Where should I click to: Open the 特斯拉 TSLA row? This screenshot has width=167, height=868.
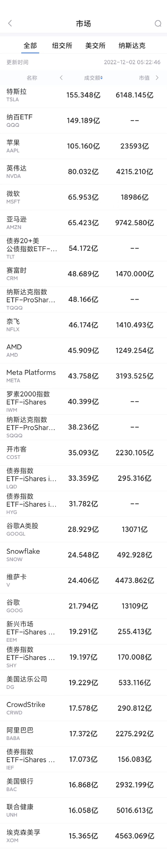[x=83, y=95]
